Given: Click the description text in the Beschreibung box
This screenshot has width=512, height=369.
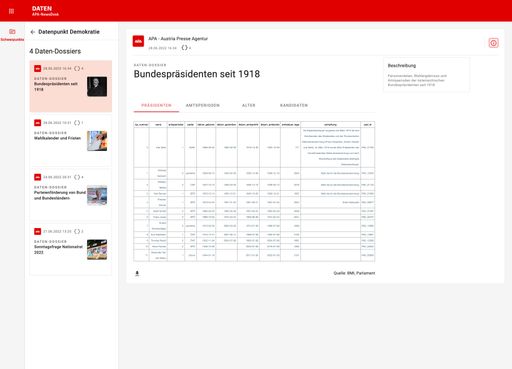Looking at the screenshot, I should (x=417, y=80).
